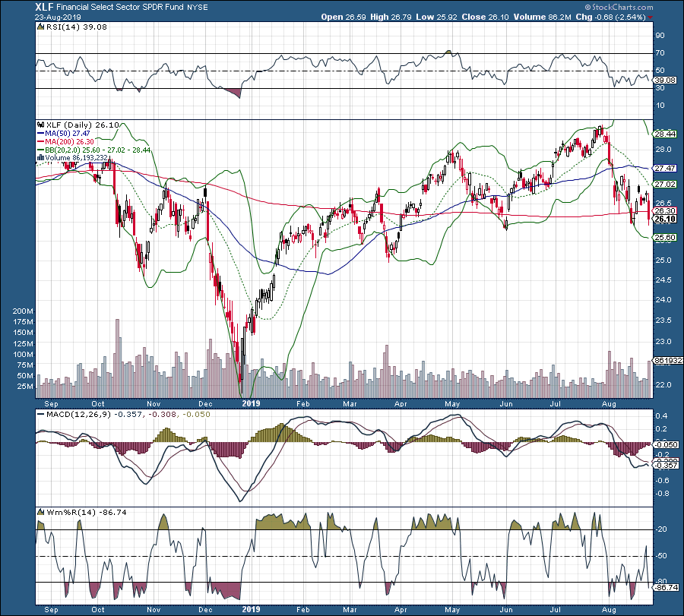This screenshot has height=616, width=684.
Task: Click the MA(200) 26.30 legend text
Action: point(69,142)
